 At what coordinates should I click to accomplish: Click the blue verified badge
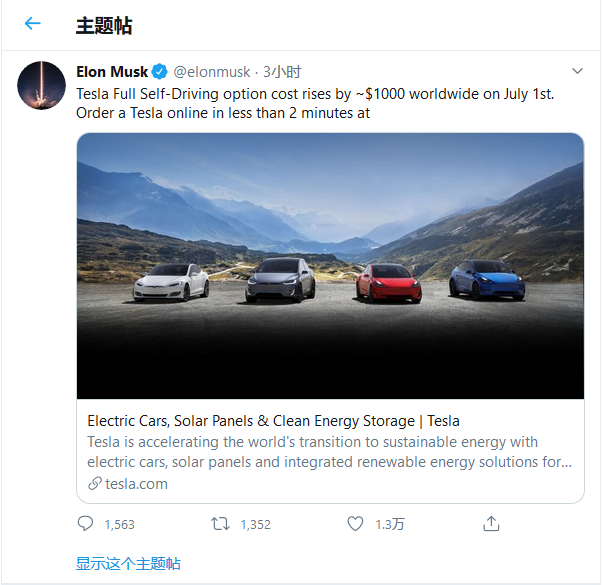click(161, 72)
